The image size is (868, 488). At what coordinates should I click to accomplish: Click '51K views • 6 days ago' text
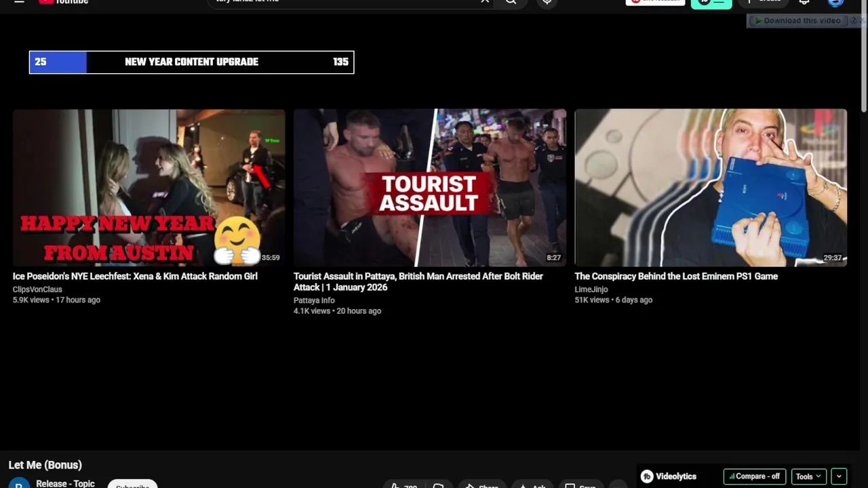click(614, 300)
